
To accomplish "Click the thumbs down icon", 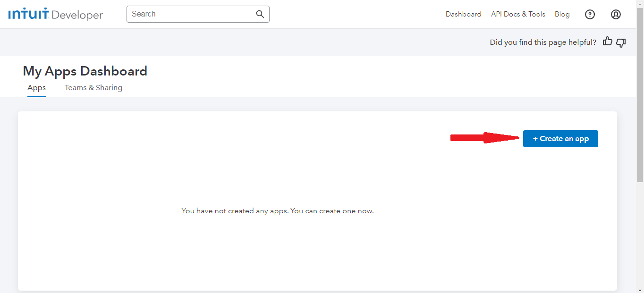I will click(x=621, y=42).
